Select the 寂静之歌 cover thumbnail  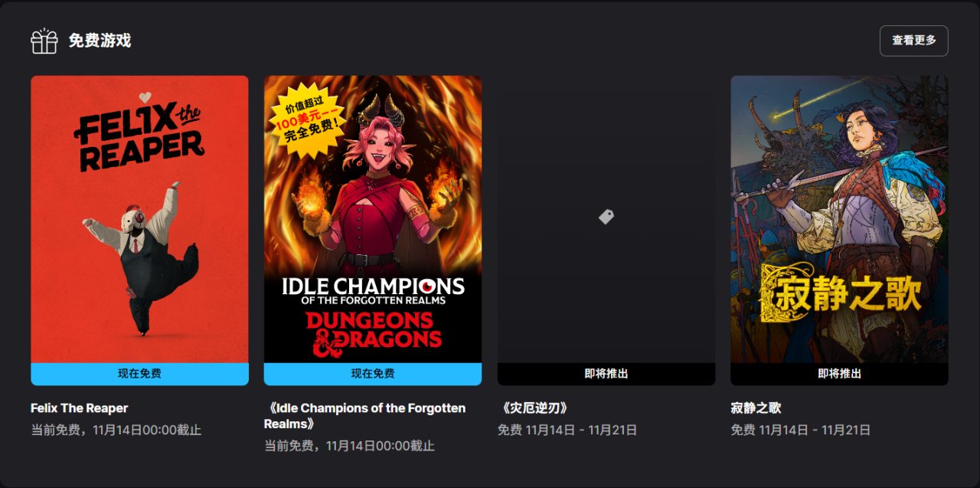839,219
